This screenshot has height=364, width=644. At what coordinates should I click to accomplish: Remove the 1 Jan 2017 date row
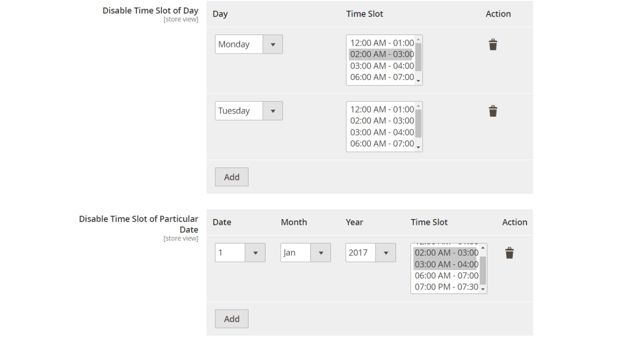click(509, 253)
